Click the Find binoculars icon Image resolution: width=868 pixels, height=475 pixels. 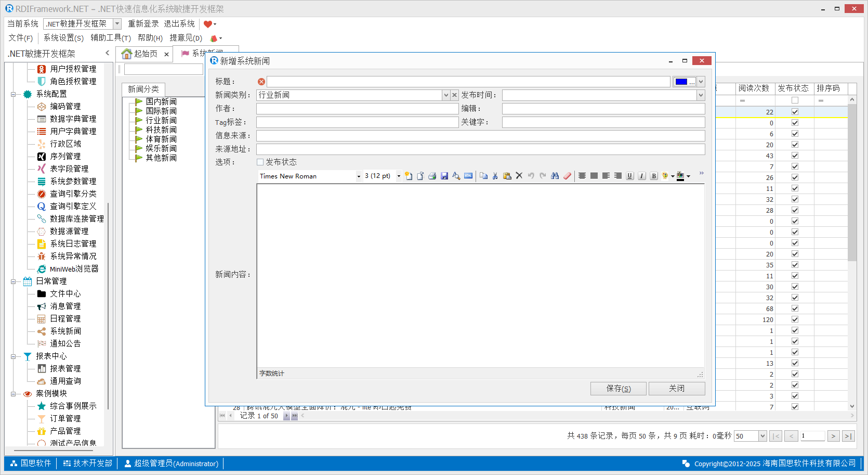(x=555, y=176)
